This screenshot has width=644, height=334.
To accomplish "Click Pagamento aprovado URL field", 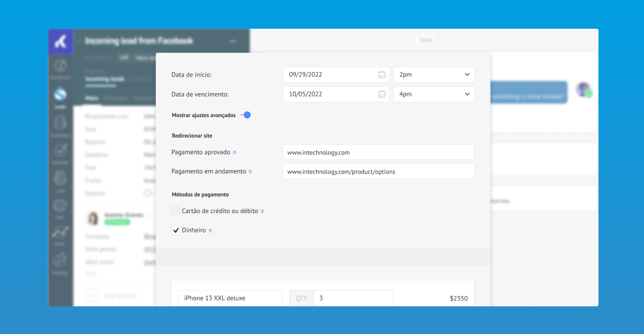I will tap(378, 152).
